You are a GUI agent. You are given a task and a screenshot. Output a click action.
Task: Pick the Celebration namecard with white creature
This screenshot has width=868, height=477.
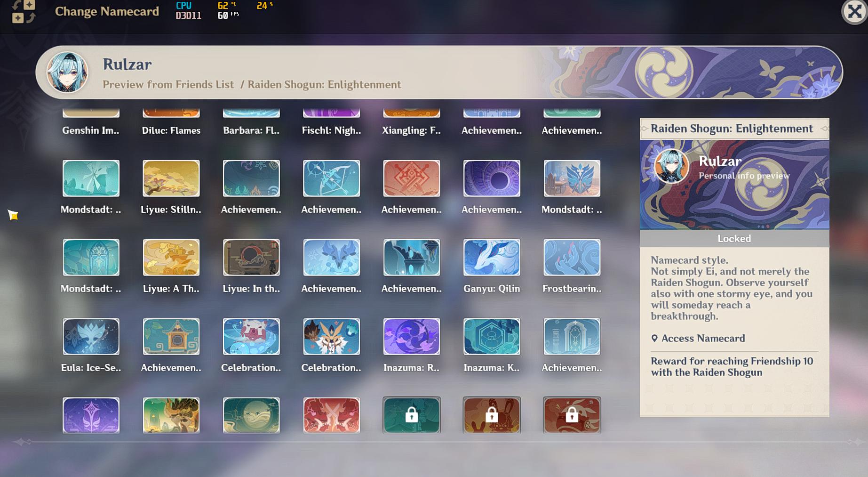pyautogui.click(x=251, y=336)
